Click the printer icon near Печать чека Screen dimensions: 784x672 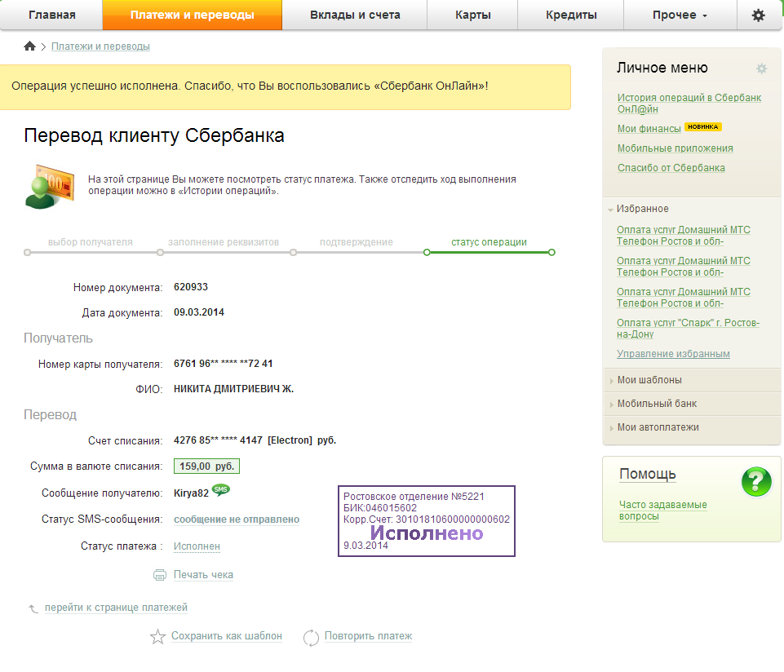click(x=160, y=575)
